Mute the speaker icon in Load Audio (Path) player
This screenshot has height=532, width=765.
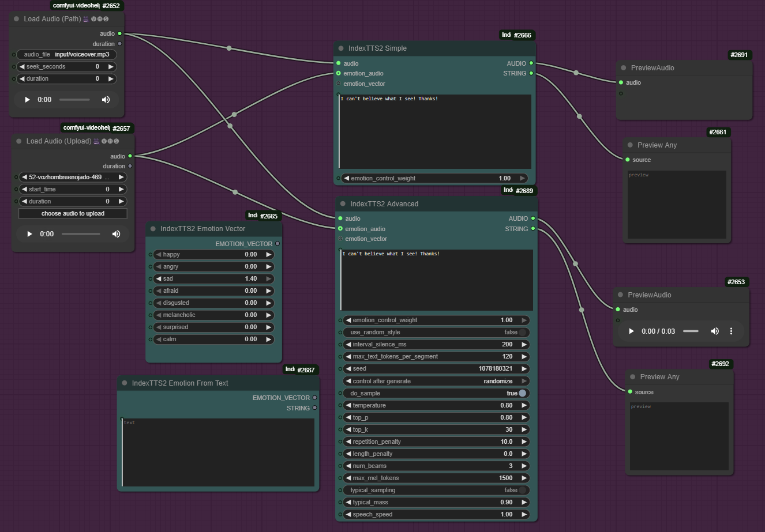[x=106, y=99]
